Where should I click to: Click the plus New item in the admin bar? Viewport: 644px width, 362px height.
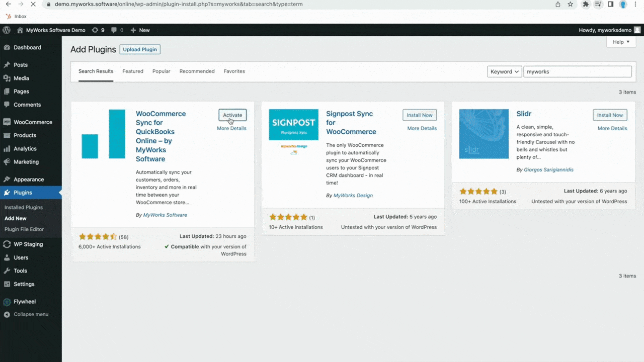click(140, 30)
